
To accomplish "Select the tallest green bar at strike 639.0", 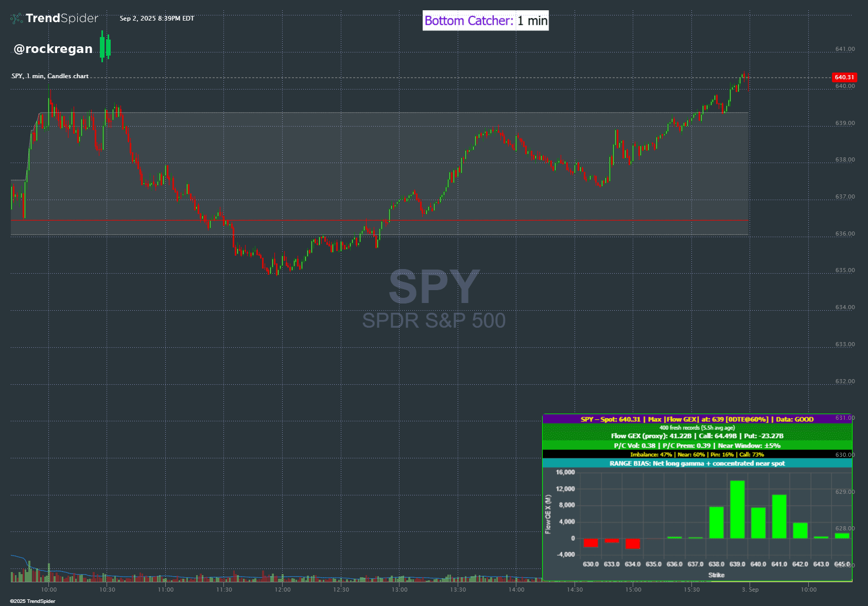I will point(737,509).
